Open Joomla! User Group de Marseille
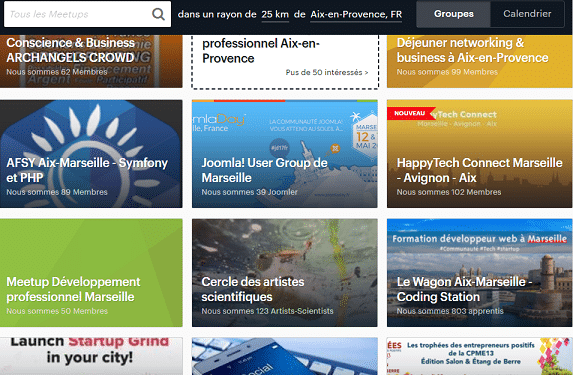Image resolution: width=573 pixels, height=375 pixels. pos(285,154)
